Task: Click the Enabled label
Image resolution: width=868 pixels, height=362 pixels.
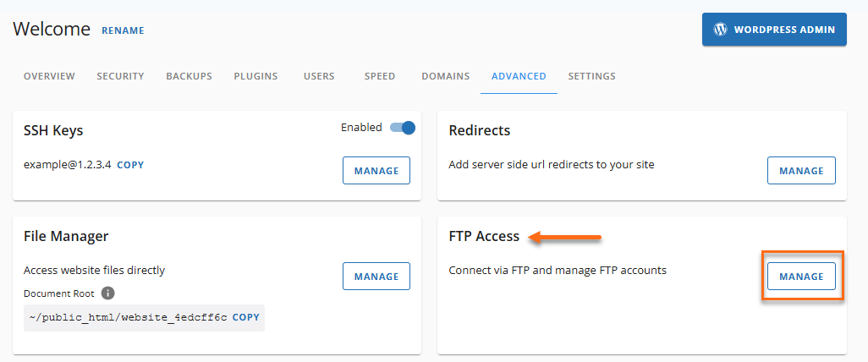Action: tap(361, 128)
